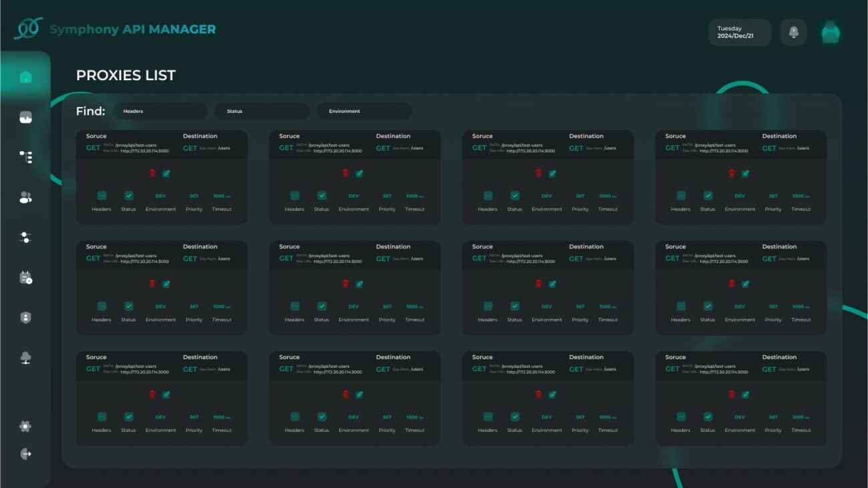The image size is (868, 488).
Task: Open the users sidebar icon
Action: point(25,198)
